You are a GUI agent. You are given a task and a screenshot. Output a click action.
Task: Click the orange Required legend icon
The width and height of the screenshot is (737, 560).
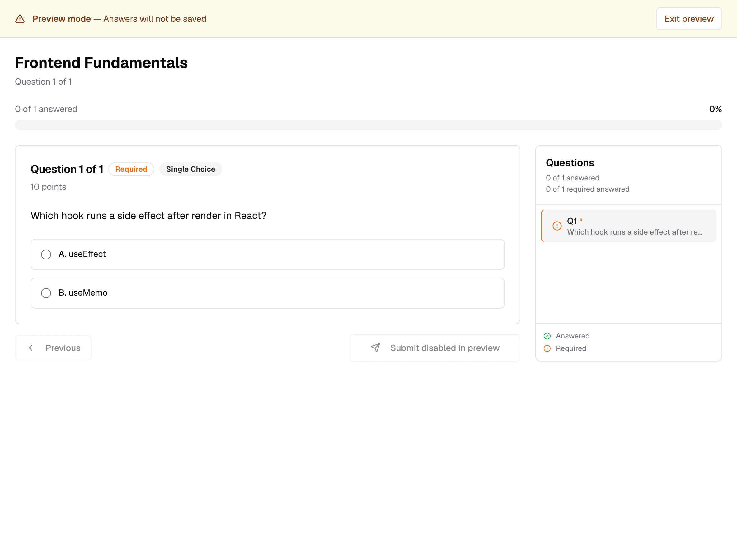(x=547, y=348)
